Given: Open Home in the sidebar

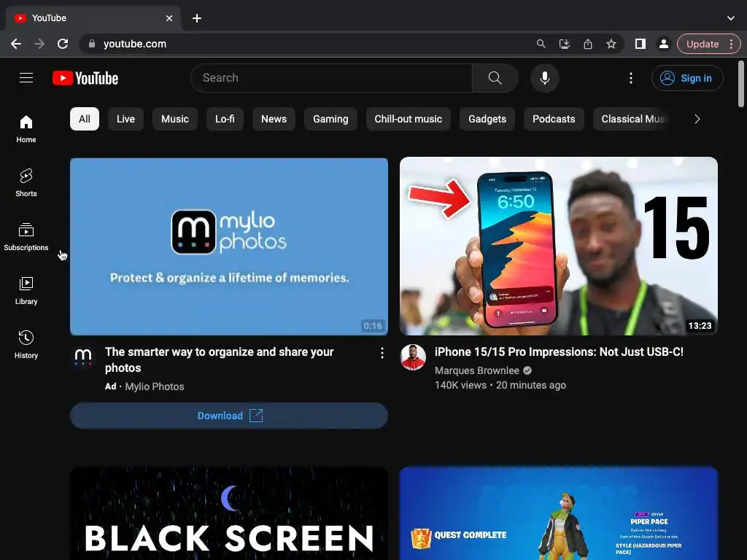Looking at the screenshot, I should coord(26,128).
